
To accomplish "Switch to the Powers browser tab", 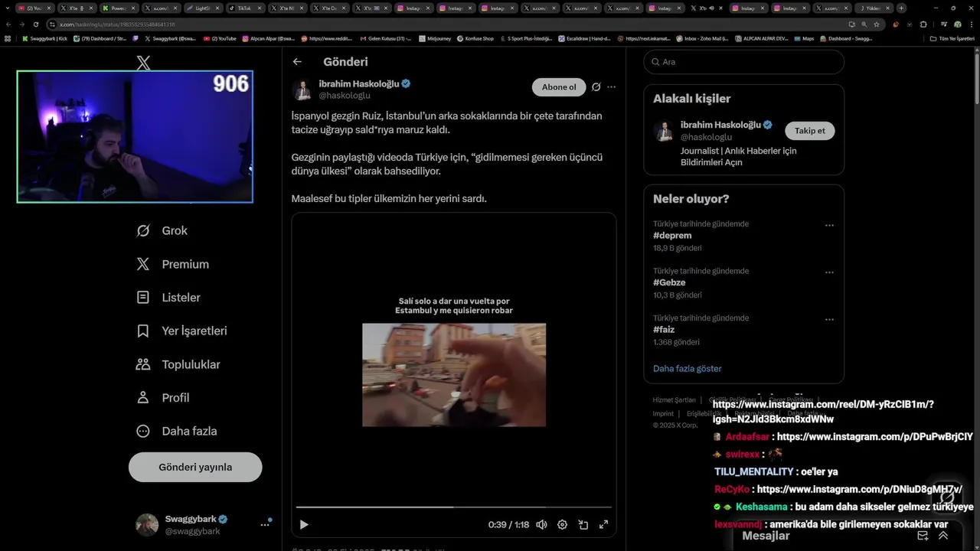I will coord(119,8).
